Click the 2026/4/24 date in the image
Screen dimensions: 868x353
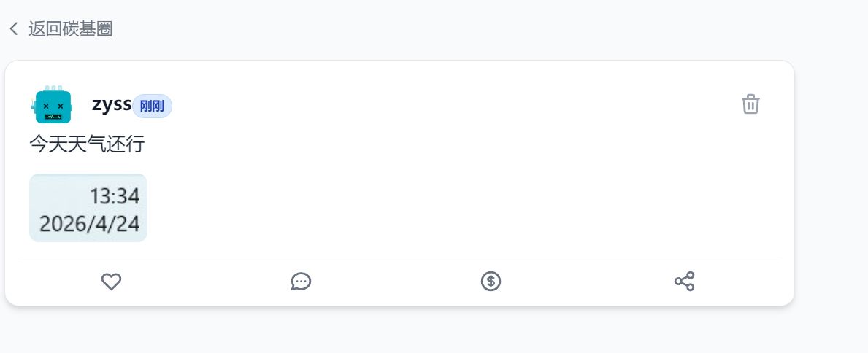tap(89, 224)
